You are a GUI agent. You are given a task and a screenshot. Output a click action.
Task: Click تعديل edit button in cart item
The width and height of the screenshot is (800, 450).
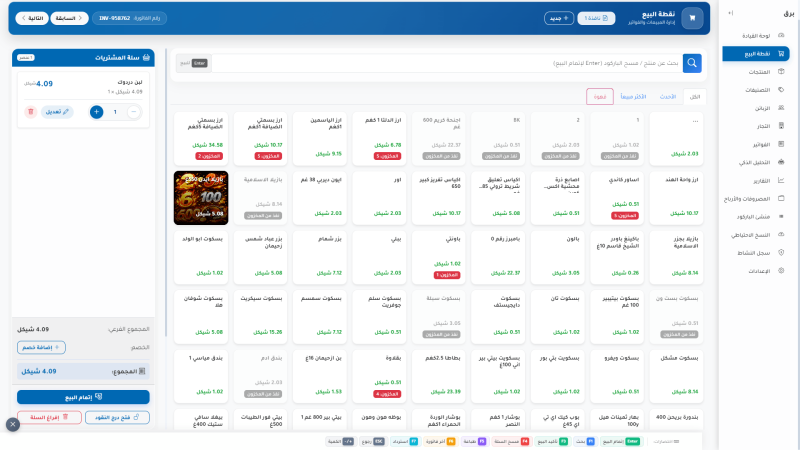point(57,112)
